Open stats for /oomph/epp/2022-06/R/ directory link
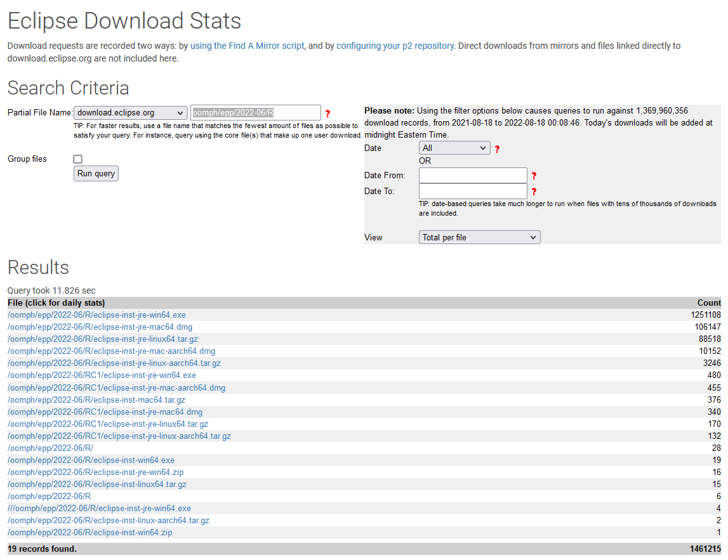 tap(51, 448)
